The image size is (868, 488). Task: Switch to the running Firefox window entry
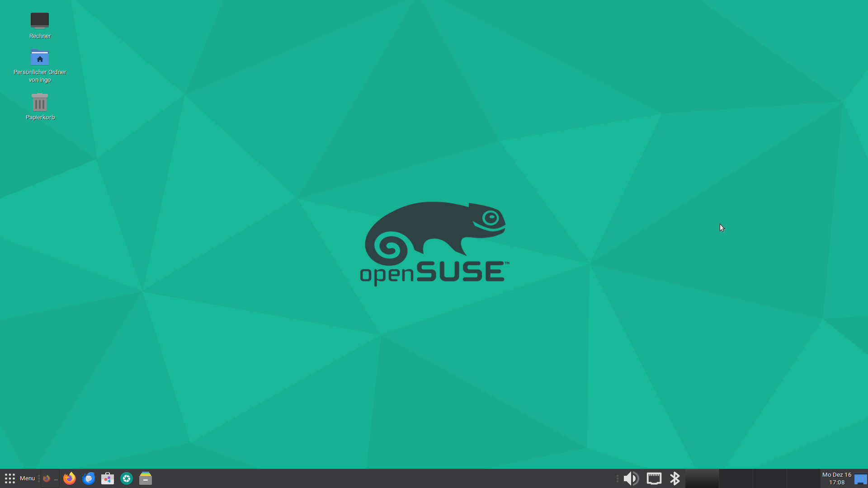[x=50, y=479]
